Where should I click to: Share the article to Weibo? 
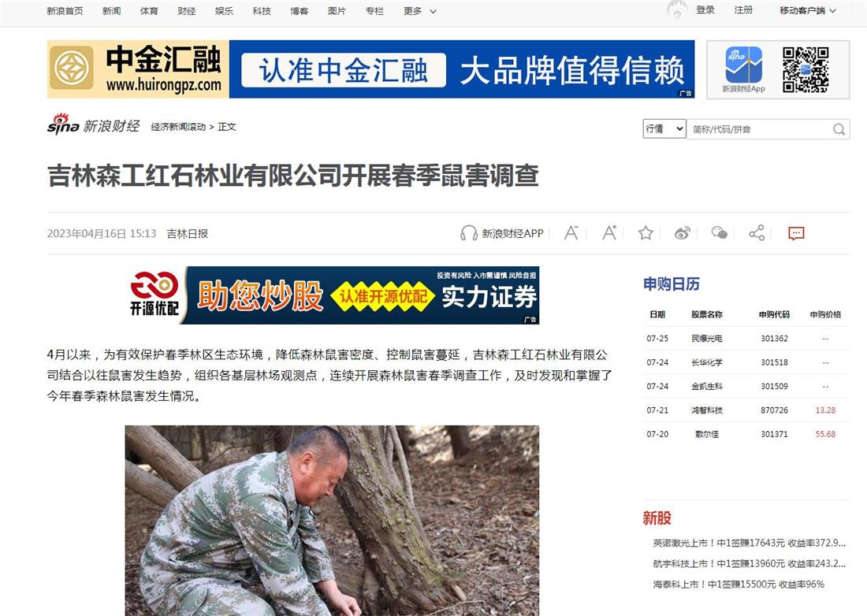pyautogui.click(x=683, y=233)
